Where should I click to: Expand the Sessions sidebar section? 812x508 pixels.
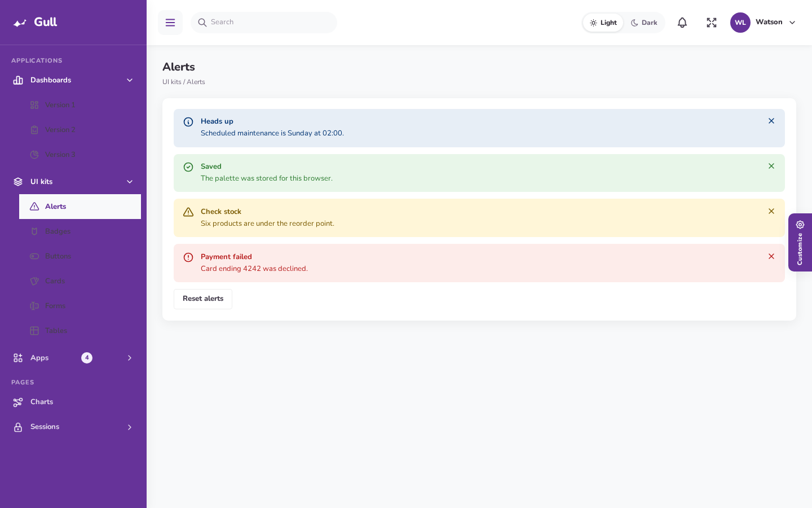point(73,427)
